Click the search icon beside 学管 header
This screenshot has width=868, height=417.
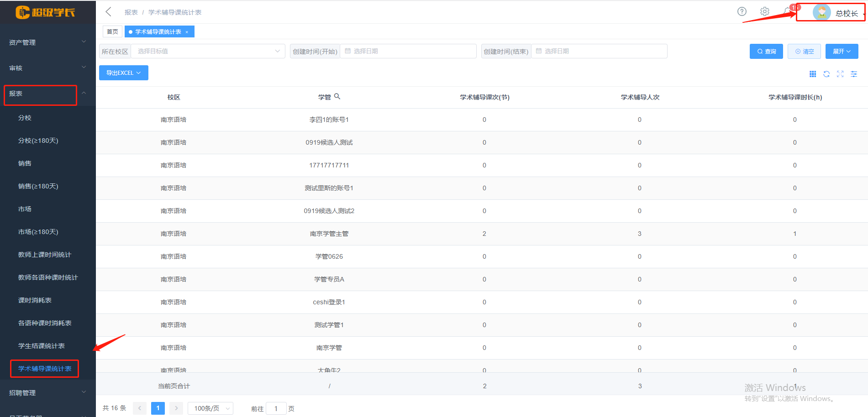tap(337, 97)
